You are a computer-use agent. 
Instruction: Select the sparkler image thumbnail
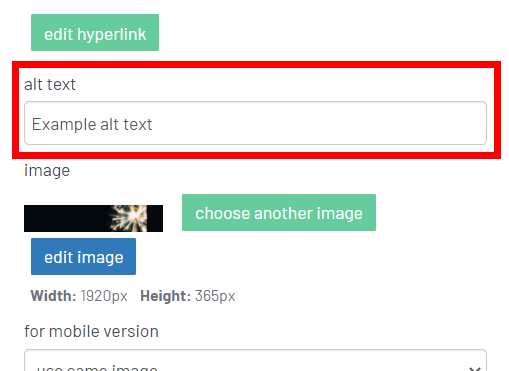(x=93, y=218)
